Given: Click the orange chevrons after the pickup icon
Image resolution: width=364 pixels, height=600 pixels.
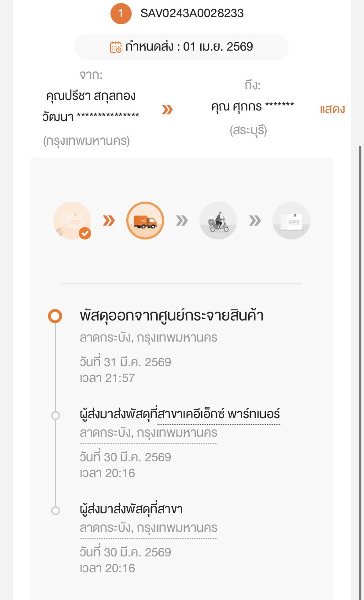Looking at the screenshot, I should pos(109,221).
